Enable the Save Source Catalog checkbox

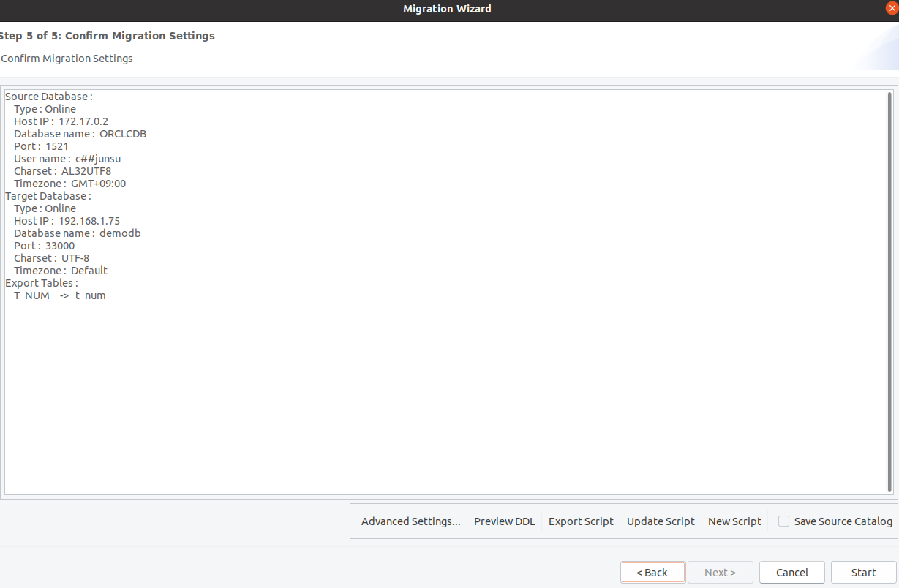click(x=783, y=521)
